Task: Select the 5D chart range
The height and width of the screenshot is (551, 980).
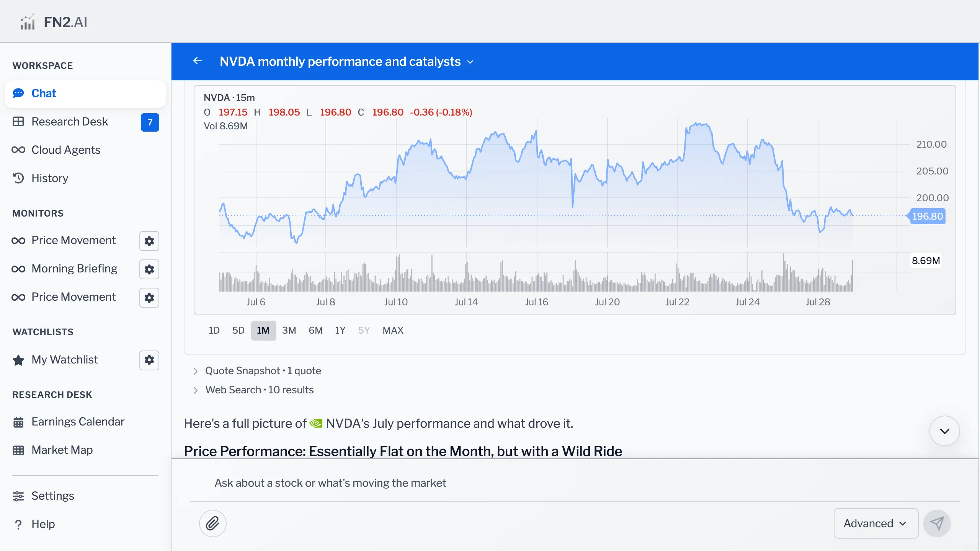Action: point(238,331)
